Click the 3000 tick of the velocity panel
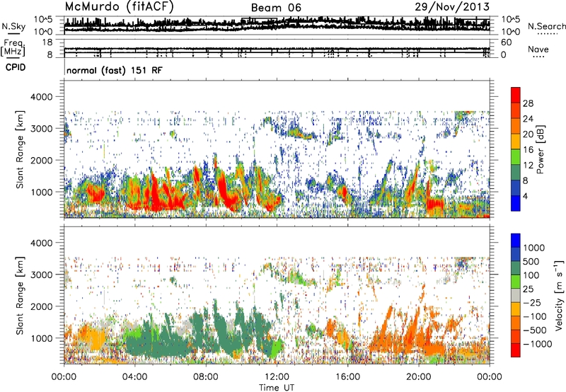This screenshot has height=392, width=566. (42, 275)
